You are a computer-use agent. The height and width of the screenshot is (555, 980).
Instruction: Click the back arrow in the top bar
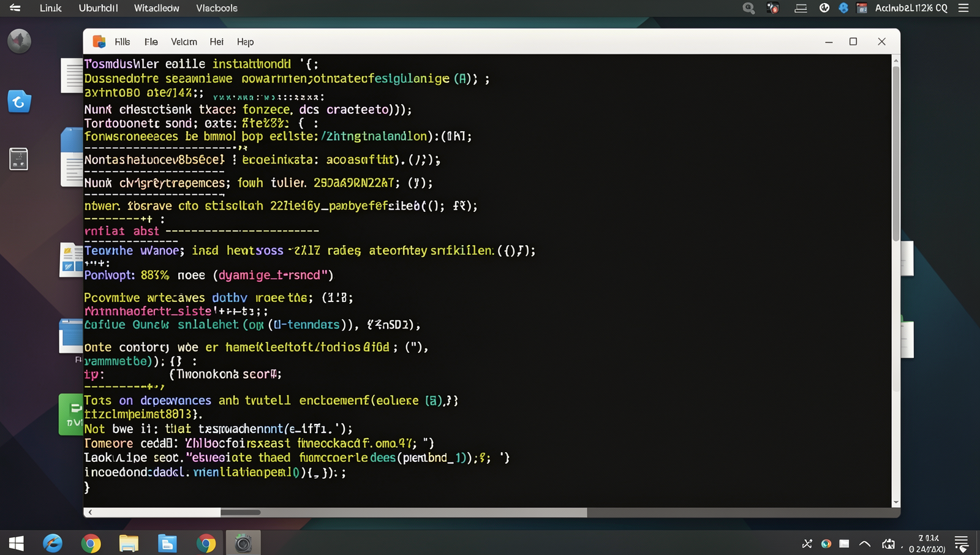(x=15, y=8)
